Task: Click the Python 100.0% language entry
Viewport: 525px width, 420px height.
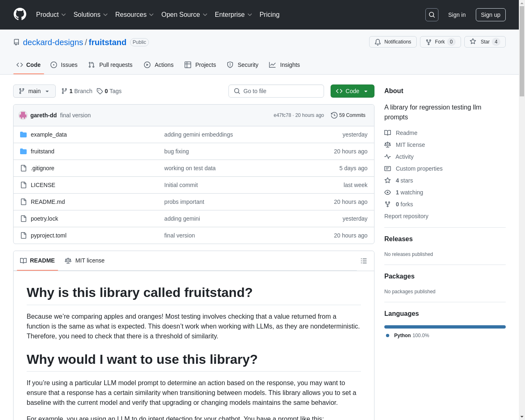Action: (408, 336)
